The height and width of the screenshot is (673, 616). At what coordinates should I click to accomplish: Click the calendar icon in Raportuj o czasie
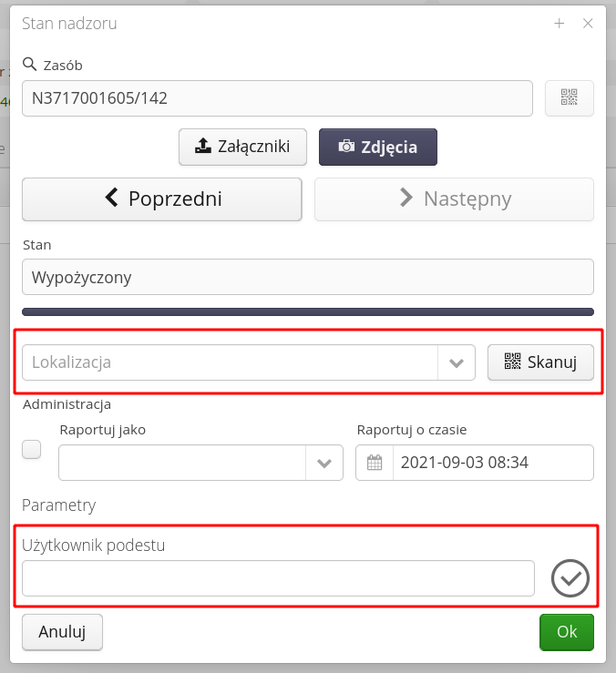[374, 463]
